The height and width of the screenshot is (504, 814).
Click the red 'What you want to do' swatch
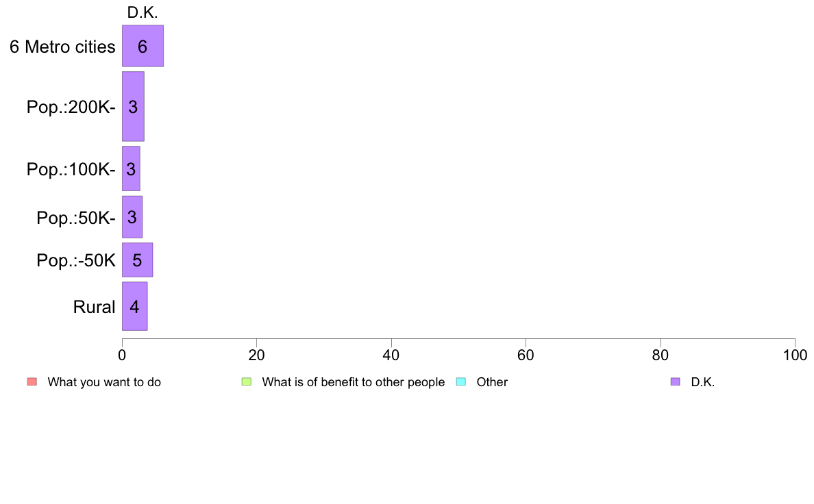[32, 382]
